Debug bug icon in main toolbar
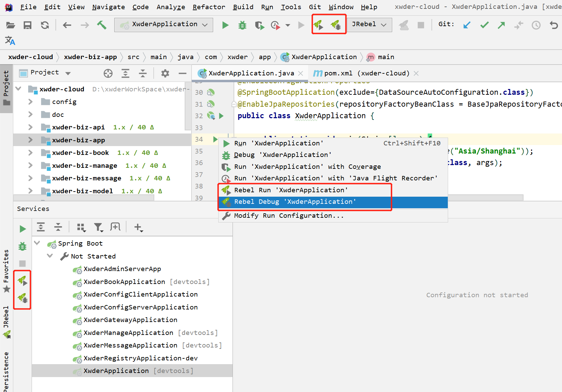 tap(242, 25)
